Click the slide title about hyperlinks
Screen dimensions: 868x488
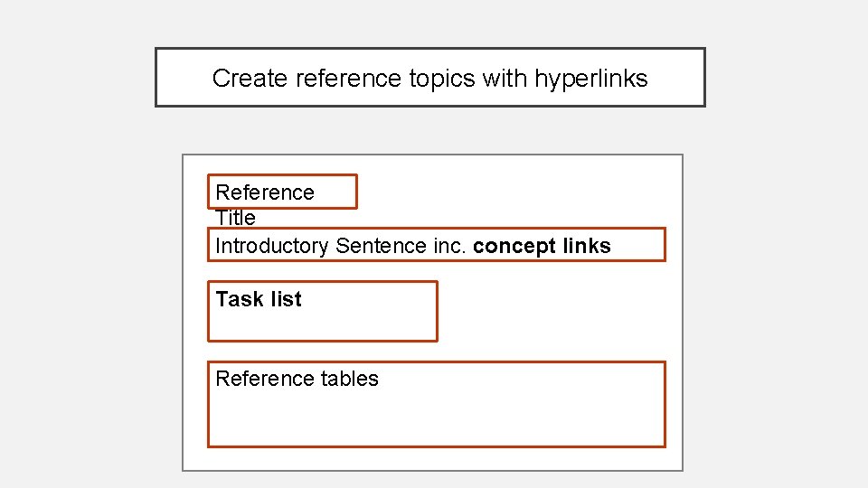(429, 78)
